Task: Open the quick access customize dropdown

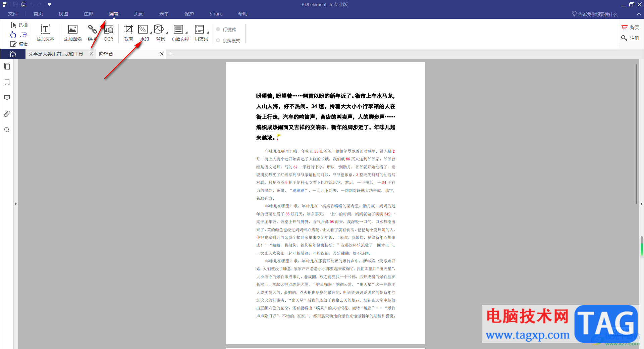Action: coord(49,4)
